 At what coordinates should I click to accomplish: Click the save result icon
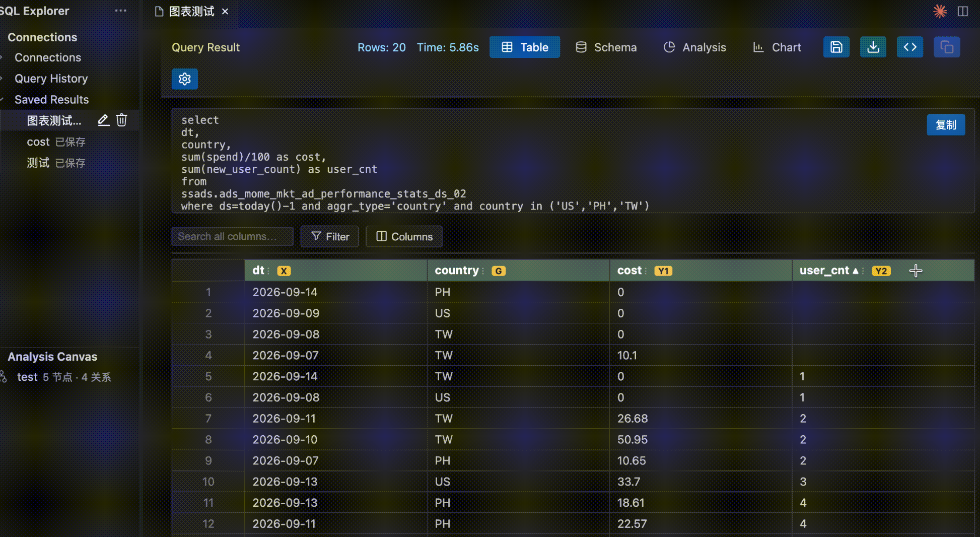coord(836,47)
